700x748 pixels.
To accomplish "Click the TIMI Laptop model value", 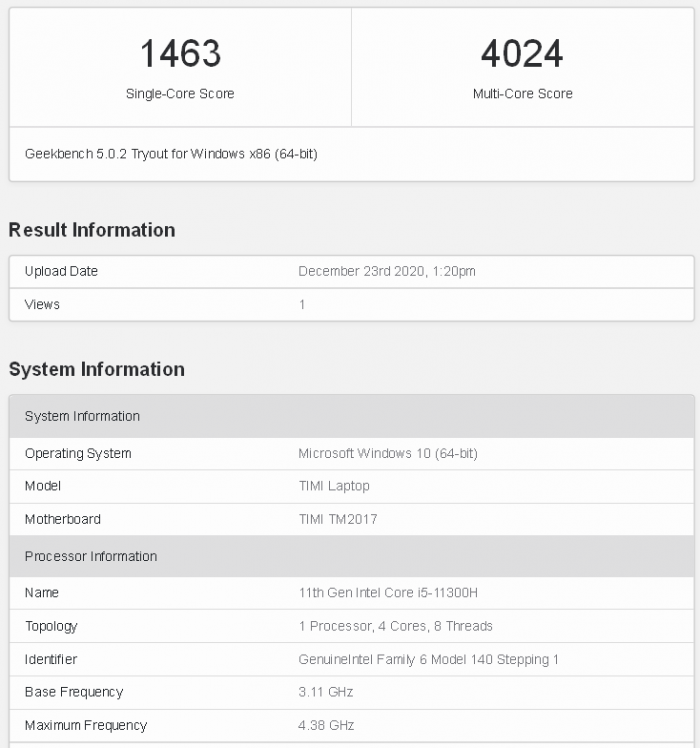I will (334, 486).
